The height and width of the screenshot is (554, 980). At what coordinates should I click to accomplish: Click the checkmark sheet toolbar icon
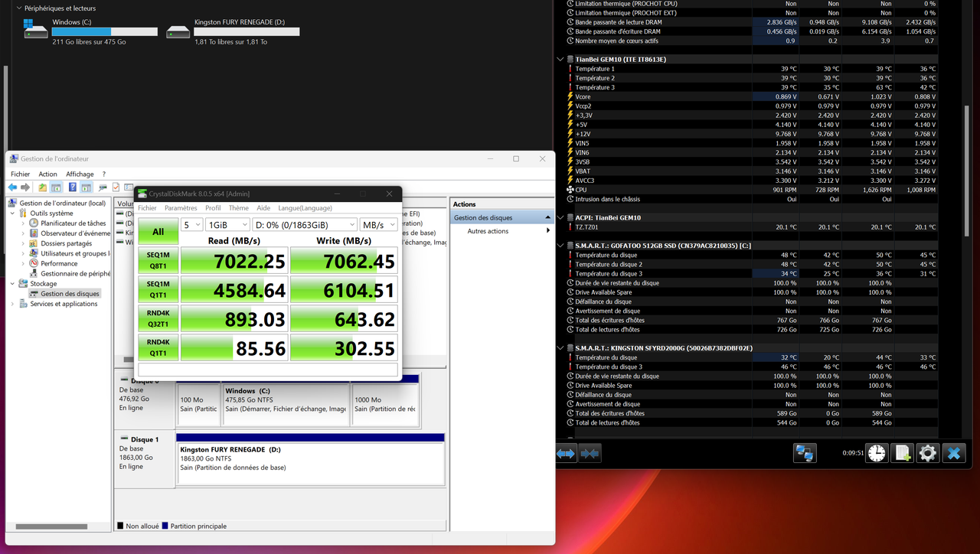coord(116,187)
